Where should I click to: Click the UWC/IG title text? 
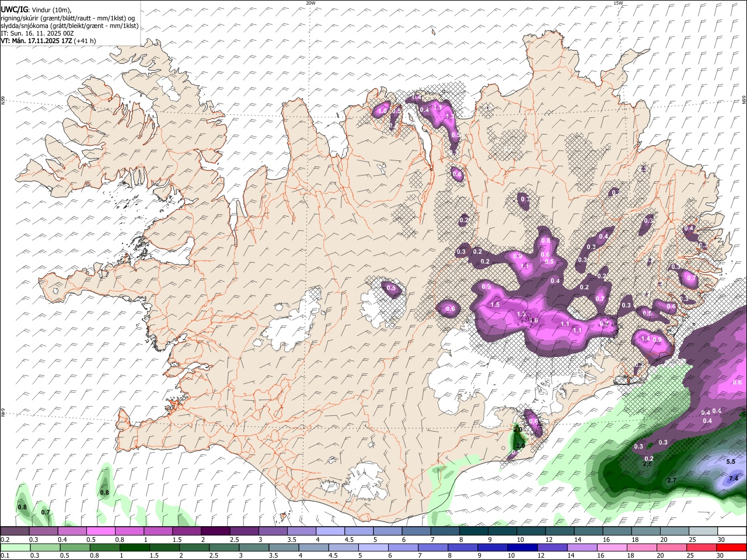(13, 9)
